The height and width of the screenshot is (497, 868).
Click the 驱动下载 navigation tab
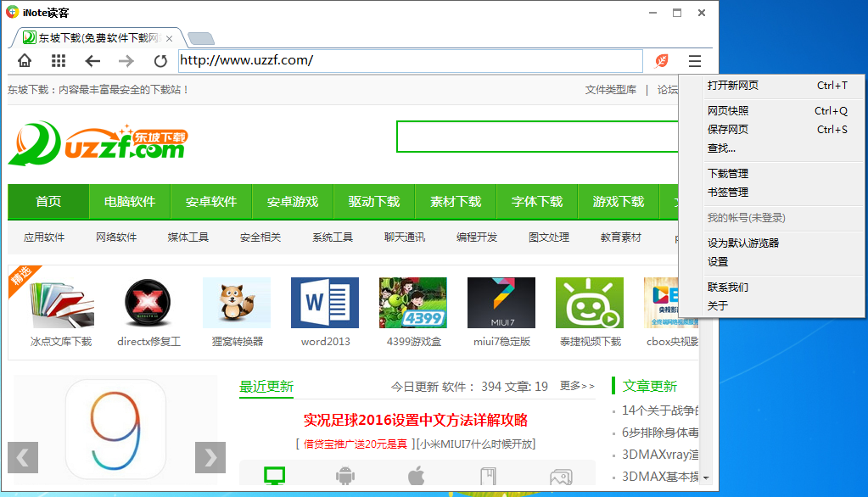tap(373, 202)
